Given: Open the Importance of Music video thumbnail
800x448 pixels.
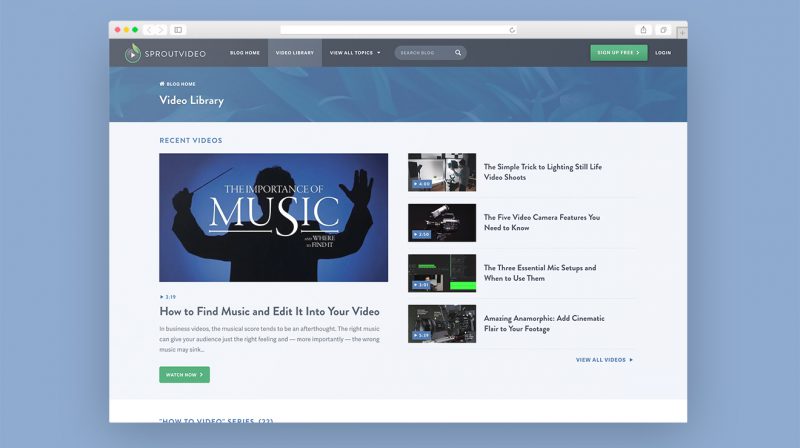Looking at the screenshot, I should 273,217.
